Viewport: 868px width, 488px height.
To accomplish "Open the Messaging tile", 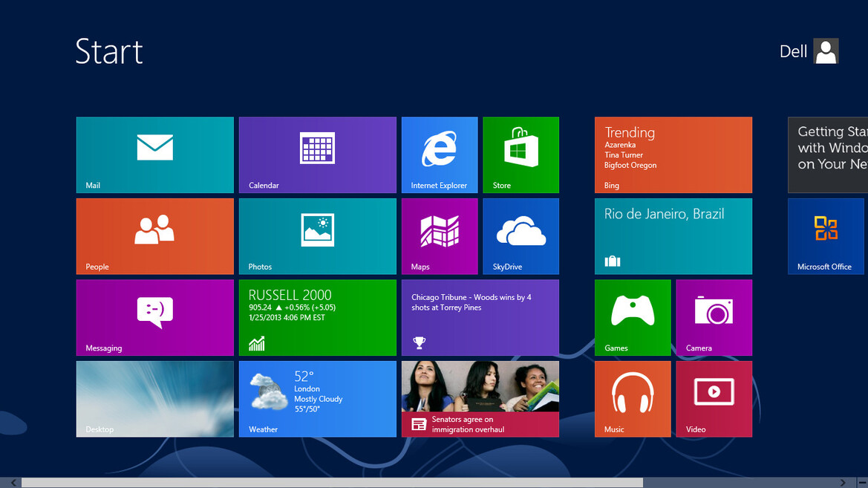I will pyautogui.click(x=155, y=317).
